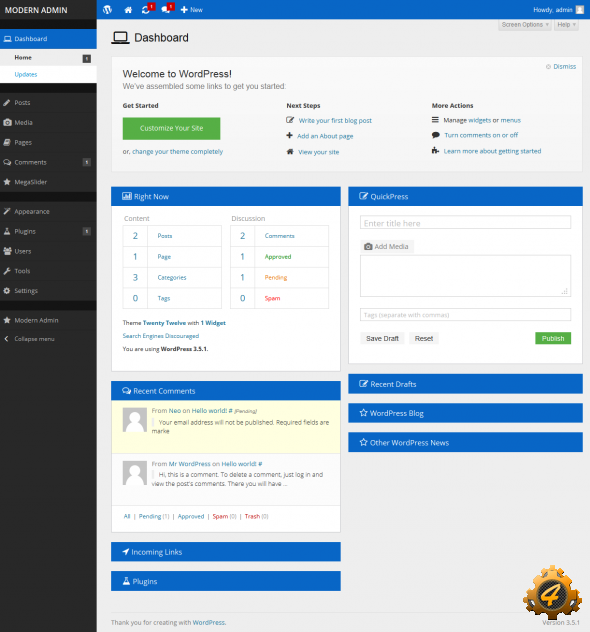Screen dimensions: 590x632
Task: Open Neo's commenter avatar thumbnail
Action: coord(135,420)
